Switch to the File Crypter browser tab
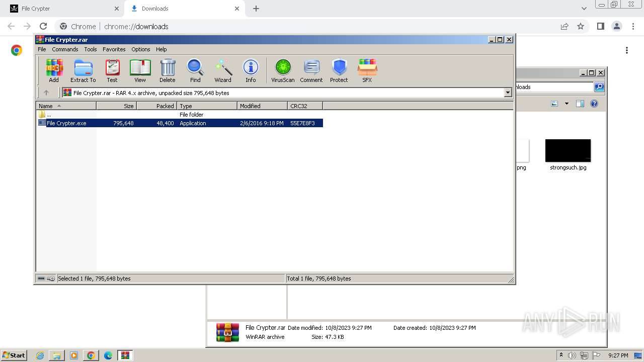Screen dimensions: 644x362 point(63,9)
